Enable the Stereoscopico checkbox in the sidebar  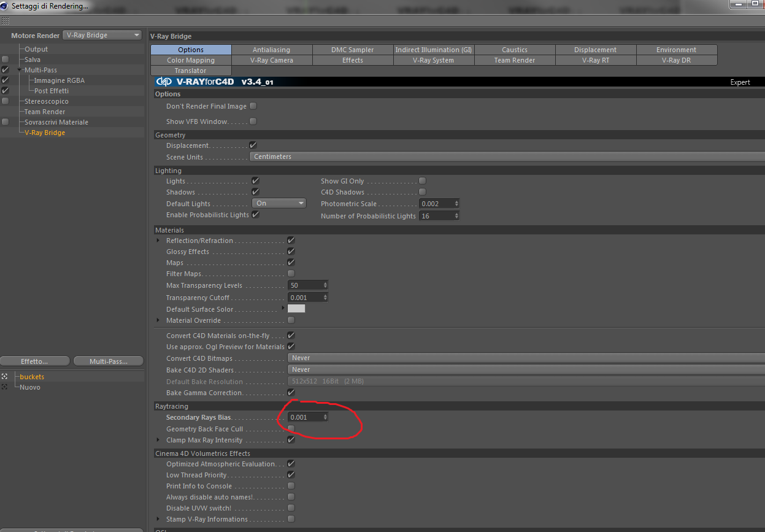click(x=6, y=101)
